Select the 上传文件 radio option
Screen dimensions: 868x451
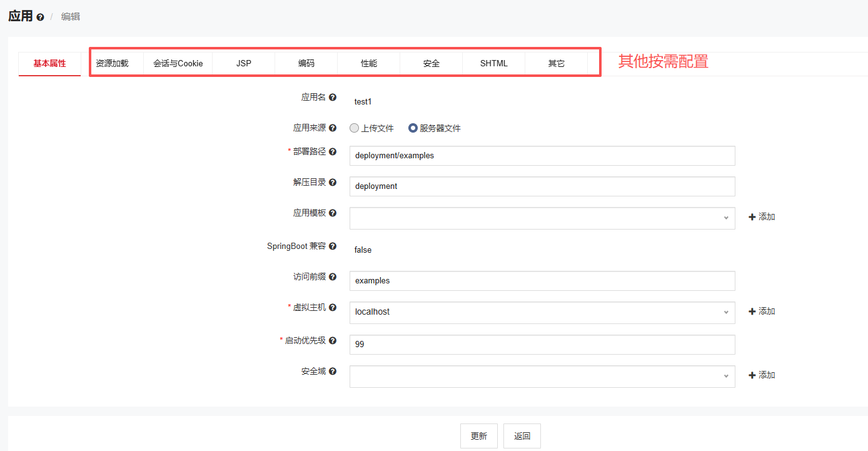[355, 128]
